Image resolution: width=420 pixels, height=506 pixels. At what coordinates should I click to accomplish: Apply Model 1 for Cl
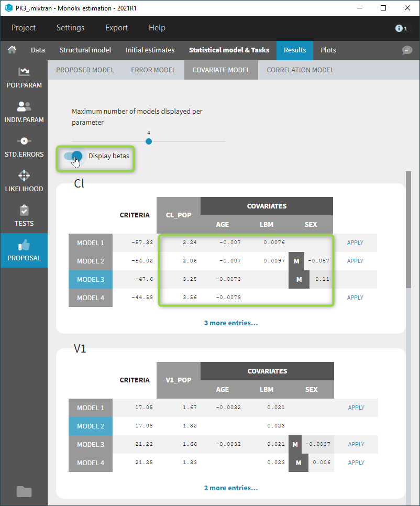(355, 243)
